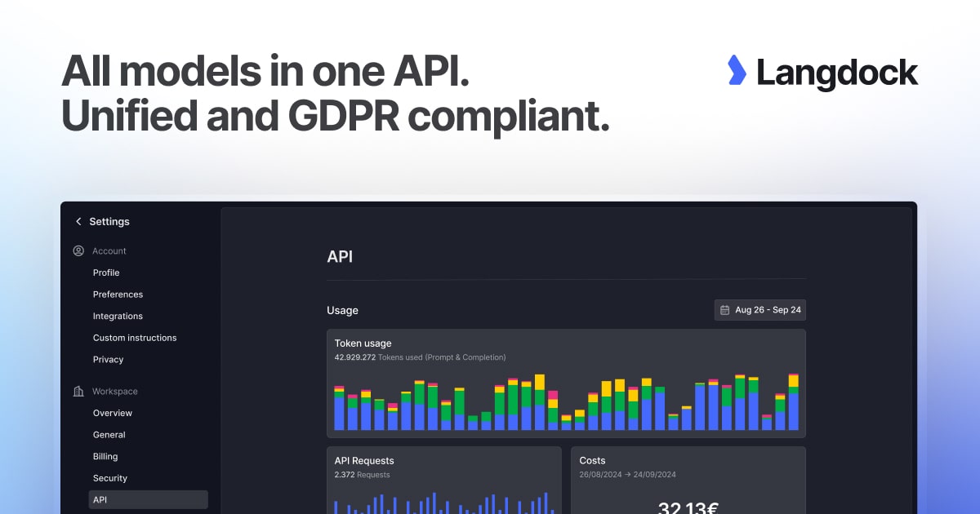Viewport: 980px width, 514px height.
Task: Open Integrations settings
Action: tap(117, 316)
